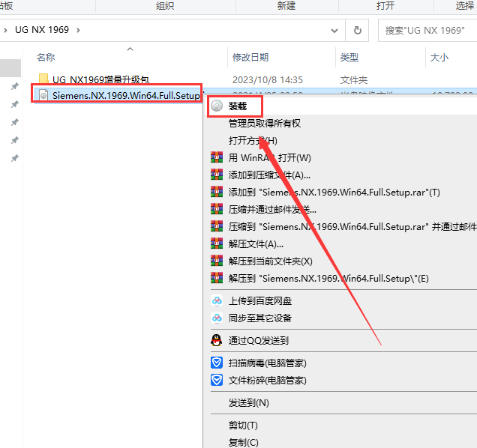Choose 解压文件(A)... entry
Image resolution: width=477 pixels, height=448 pixels.
pos(256,244)
